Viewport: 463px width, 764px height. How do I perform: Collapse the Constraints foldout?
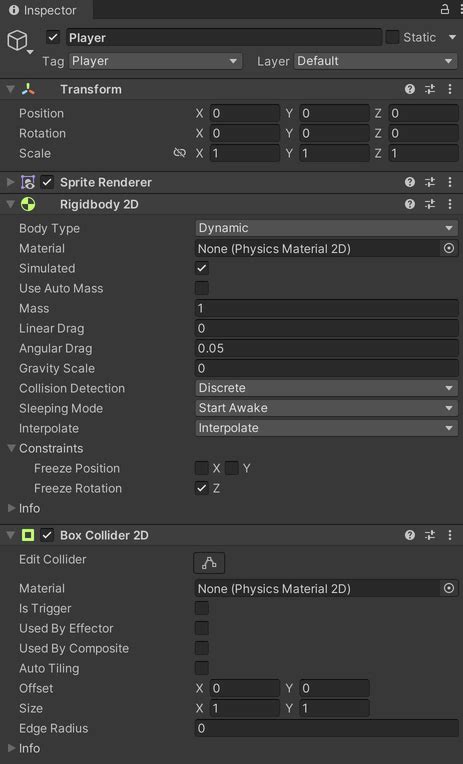click(x=11, y=448)
